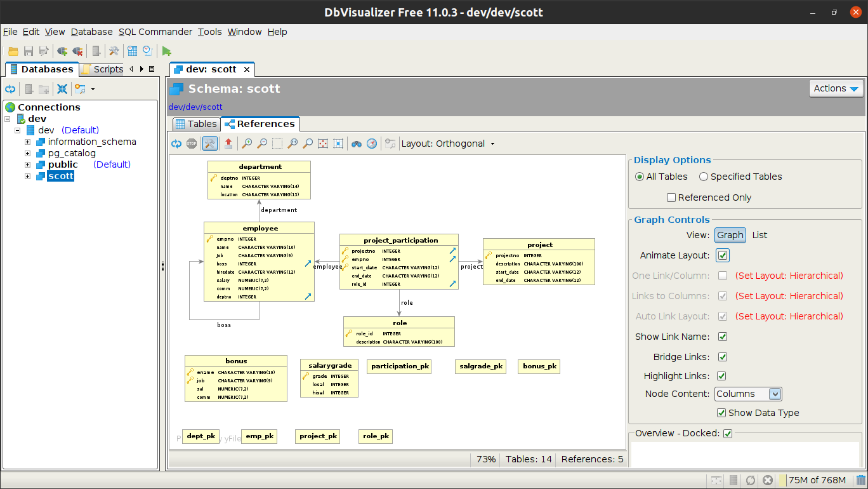
Task: Open Tool Properties hammer icon in main toolbar
Action: pos(114,51)
